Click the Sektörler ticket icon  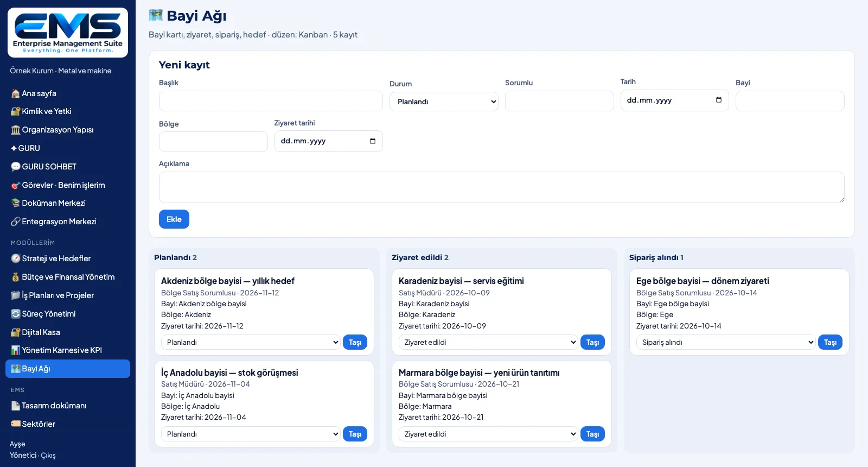16,424
